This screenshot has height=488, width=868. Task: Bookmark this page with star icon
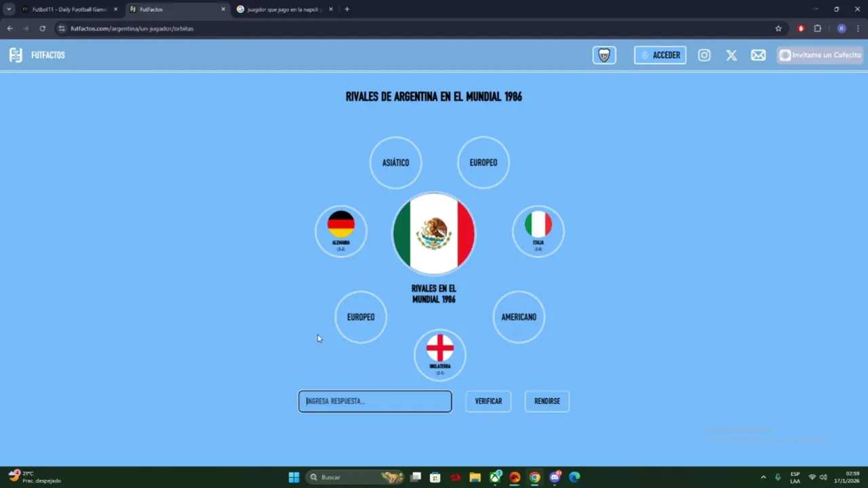point(778,28)
